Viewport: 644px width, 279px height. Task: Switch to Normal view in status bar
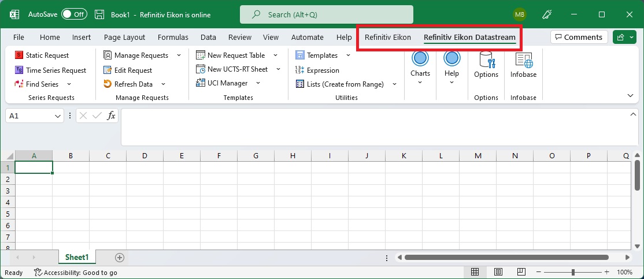pos(475,272)
